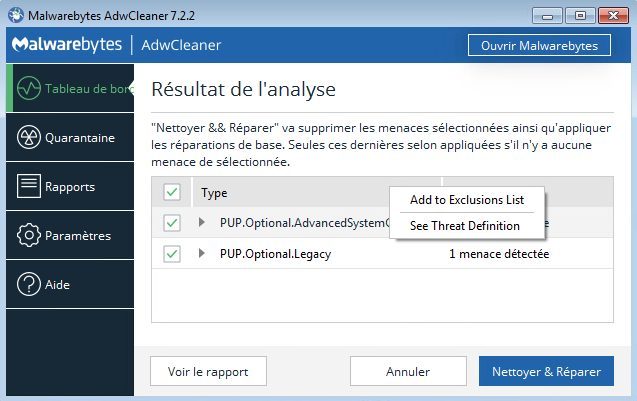
Task: Click the Rapports document icon
Action: click(x=29, y=186)
